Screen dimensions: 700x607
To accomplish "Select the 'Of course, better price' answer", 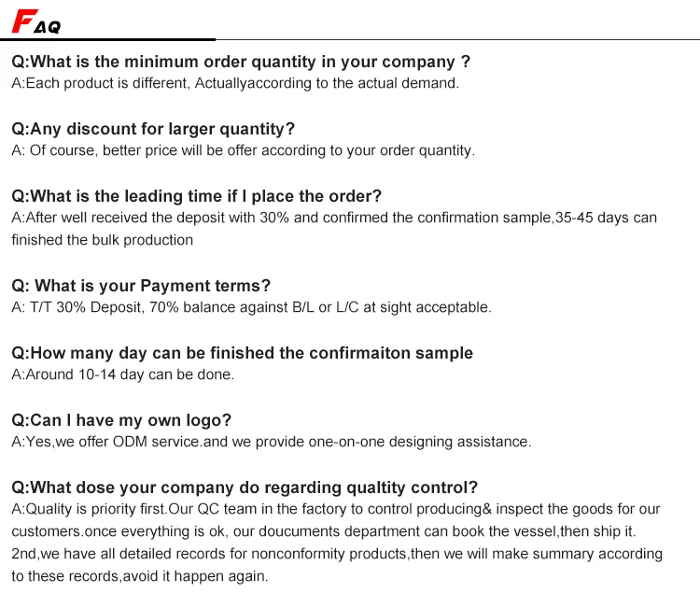I will coord(243,150).
